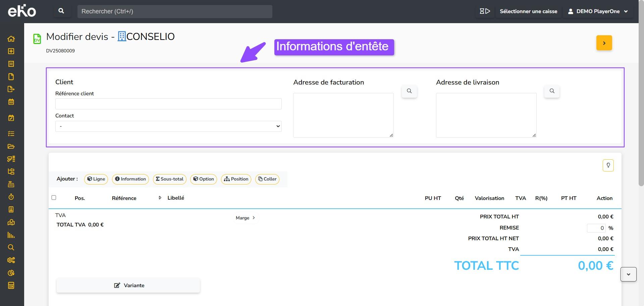This screenshot has width=644, height=306.
Task: Open the DEMO PlayerOne user menu
Action: (598, 11)
